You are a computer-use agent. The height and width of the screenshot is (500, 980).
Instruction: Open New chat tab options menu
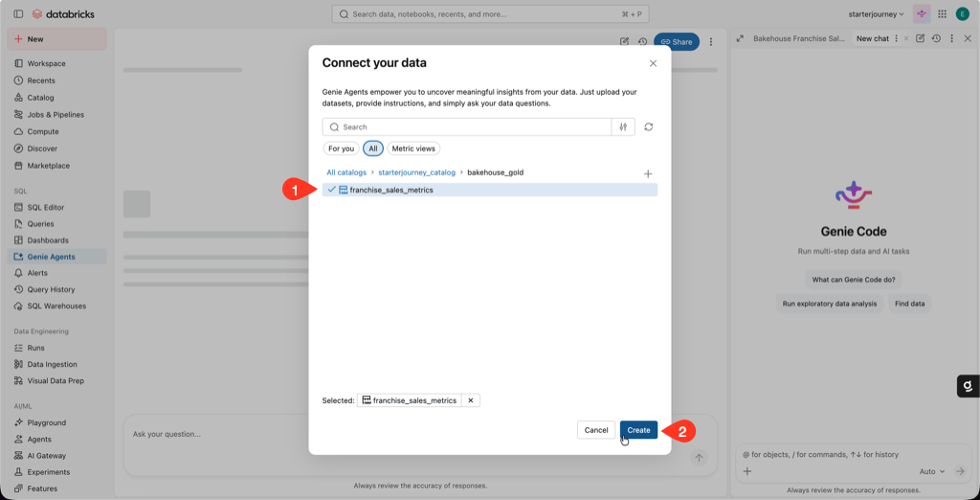pos(897,38)
